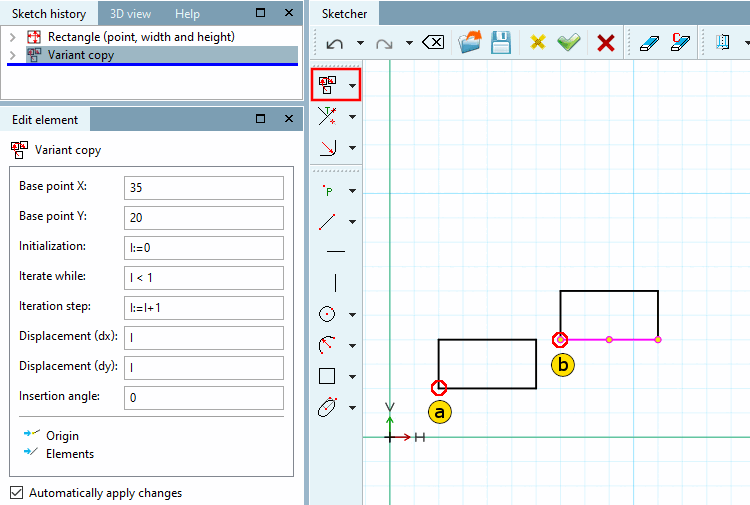Screen dimensions: 750x505
Task: Open dropdown arrow next to circle tool
Action: click(x=353, y=315)
